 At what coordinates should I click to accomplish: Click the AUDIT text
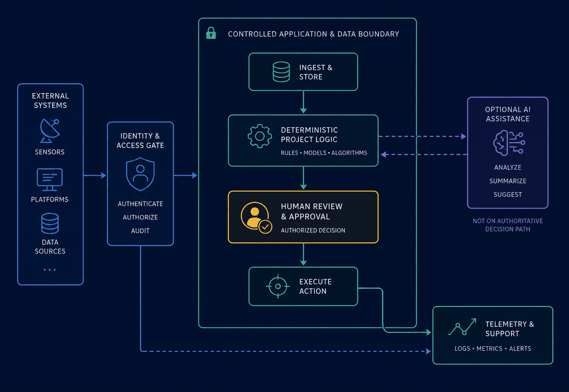point(140,231)
